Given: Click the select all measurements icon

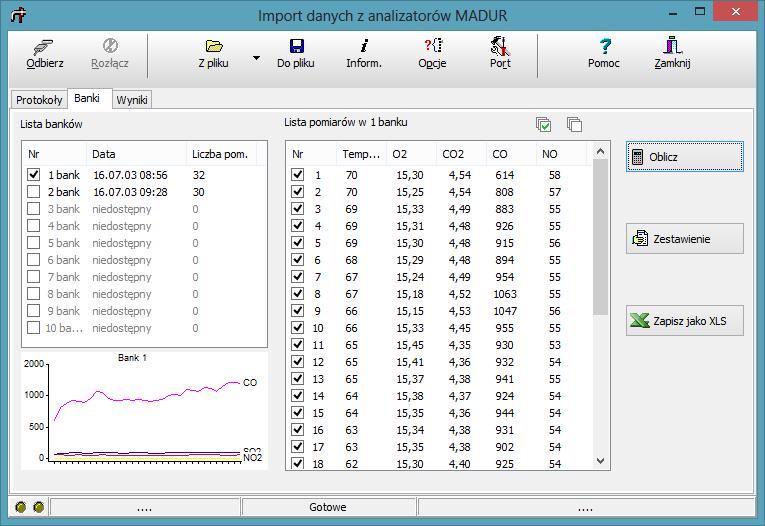Looking at the screenshot, I should (x=543, y=124).
